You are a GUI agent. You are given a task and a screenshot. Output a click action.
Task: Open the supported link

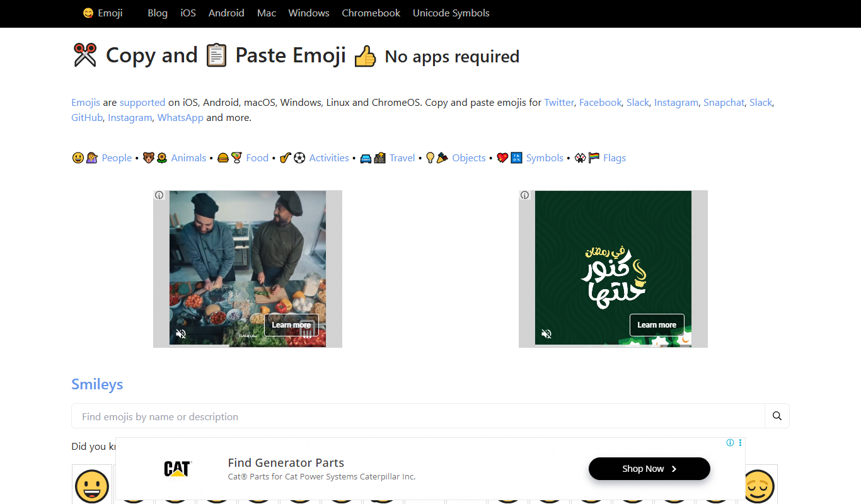[x=142, y=102]
